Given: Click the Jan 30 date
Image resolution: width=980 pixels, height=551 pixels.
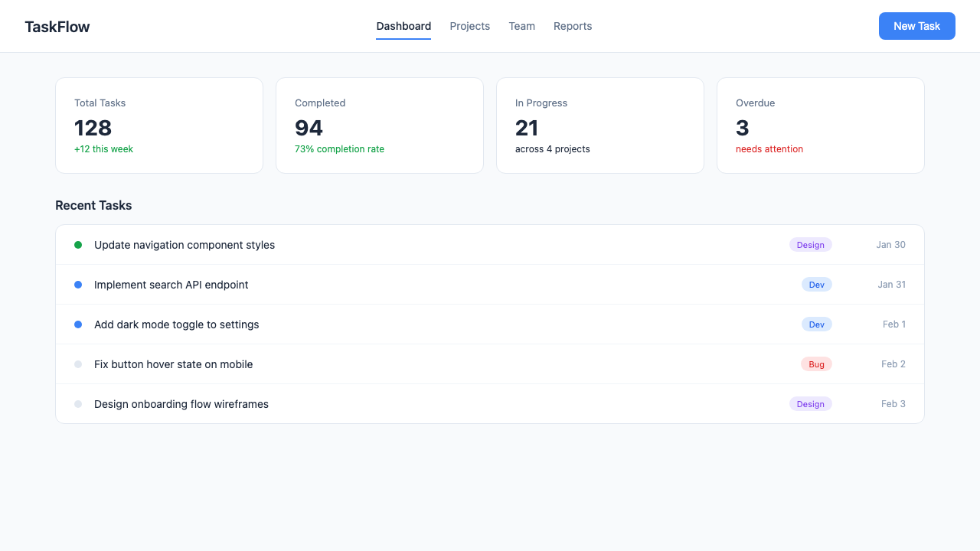Looking at the screenshot, I should pyautogui.click(x=891, y=245).
